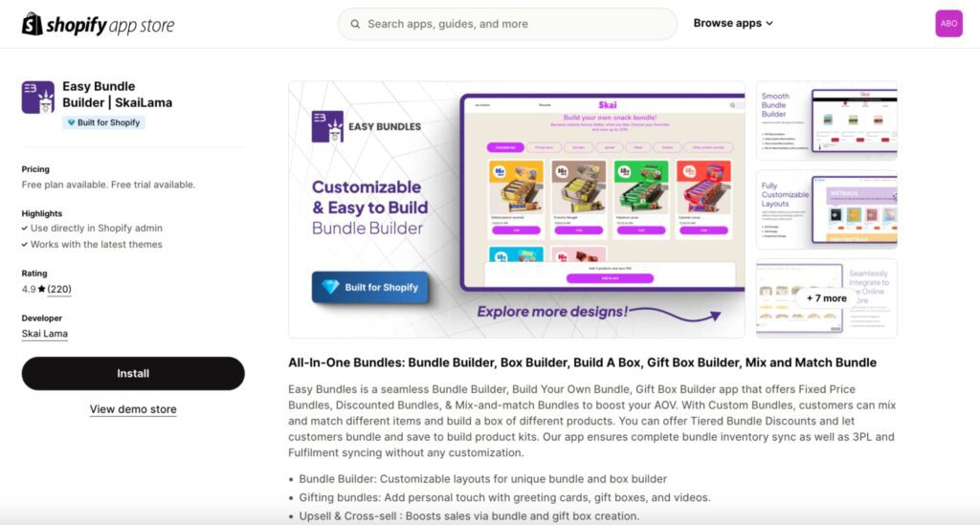Click the main Customizable Bundle Builder image
Screen dimensions: 980x525
517,209
